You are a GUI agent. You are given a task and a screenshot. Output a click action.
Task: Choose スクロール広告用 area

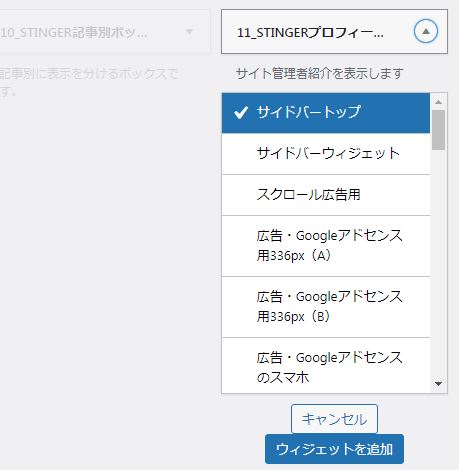click(x=326, y=195)
